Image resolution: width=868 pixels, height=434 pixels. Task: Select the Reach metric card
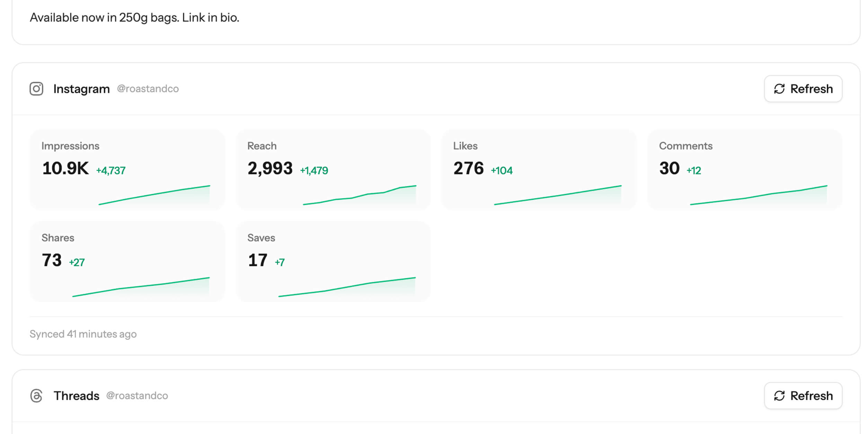coord(333,169)
